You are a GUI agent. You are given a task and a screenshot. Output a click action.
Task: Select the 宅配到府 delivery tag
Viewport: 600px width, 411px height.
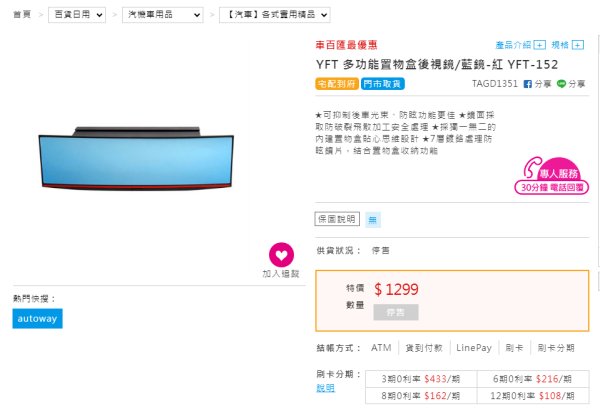pyautogui.click(x=336, y=86)
